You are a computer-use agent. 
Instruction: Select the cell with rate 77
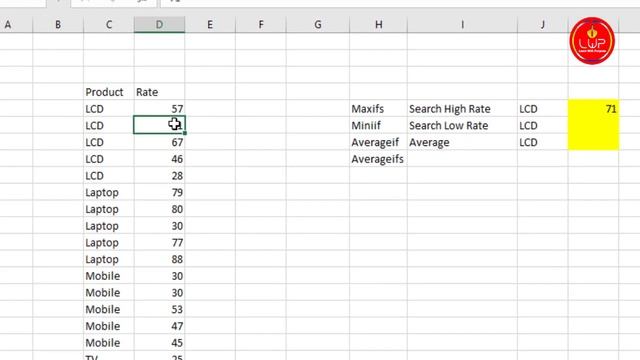point(159,242)
